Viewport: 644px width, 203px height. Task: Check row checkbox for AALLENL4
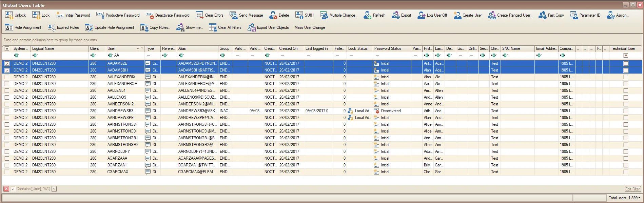pos(7,90)
